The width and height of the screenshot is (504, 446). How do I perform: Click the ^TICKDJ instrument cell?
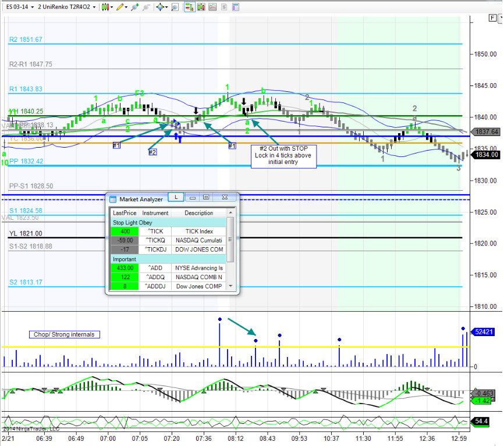tap(155, 249)
